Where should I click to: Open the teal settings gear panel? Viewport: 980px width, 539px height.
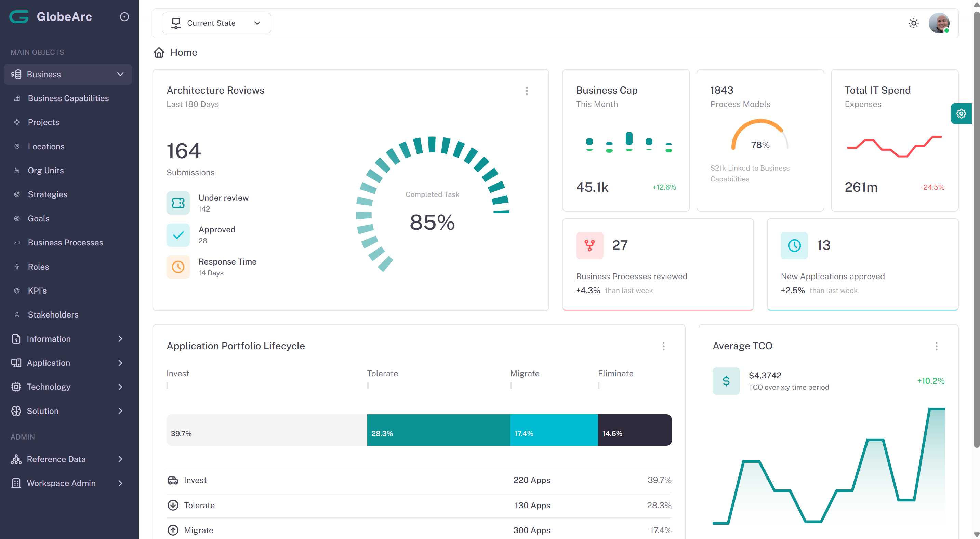point(961,113)
